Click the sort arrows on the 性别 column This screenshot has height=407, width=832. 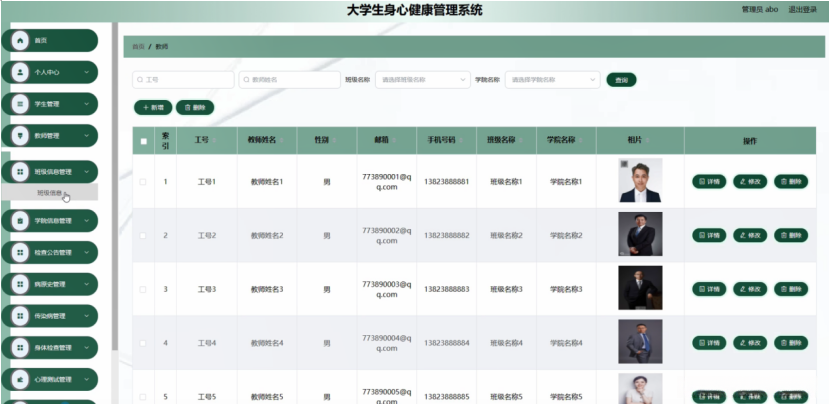tap(334, 141)
